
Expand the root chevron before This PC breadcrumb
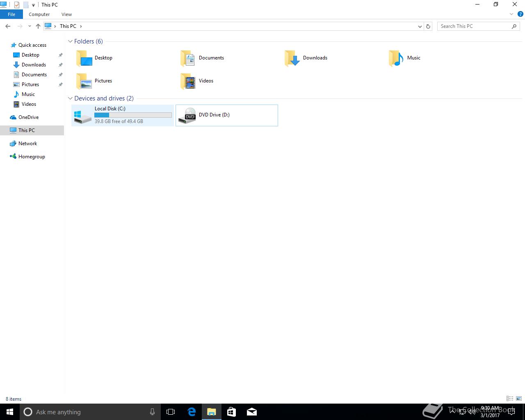(x=55, y=26)
